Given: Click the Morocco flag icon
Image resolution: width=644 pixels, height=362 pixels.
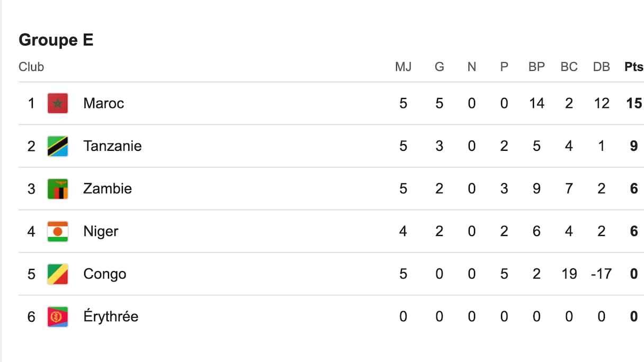Looking at the screenshot, I should (58, 103).
